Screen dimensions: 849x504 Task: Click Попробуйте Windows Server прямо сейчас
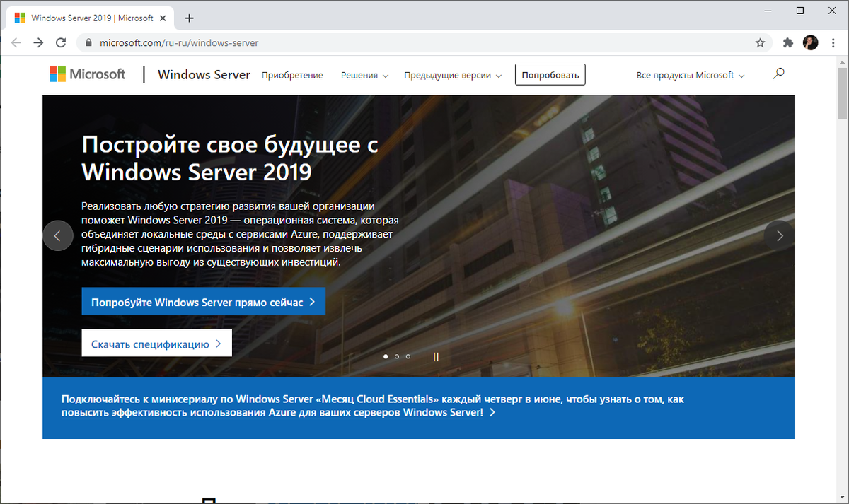click(x=204, y=301)
